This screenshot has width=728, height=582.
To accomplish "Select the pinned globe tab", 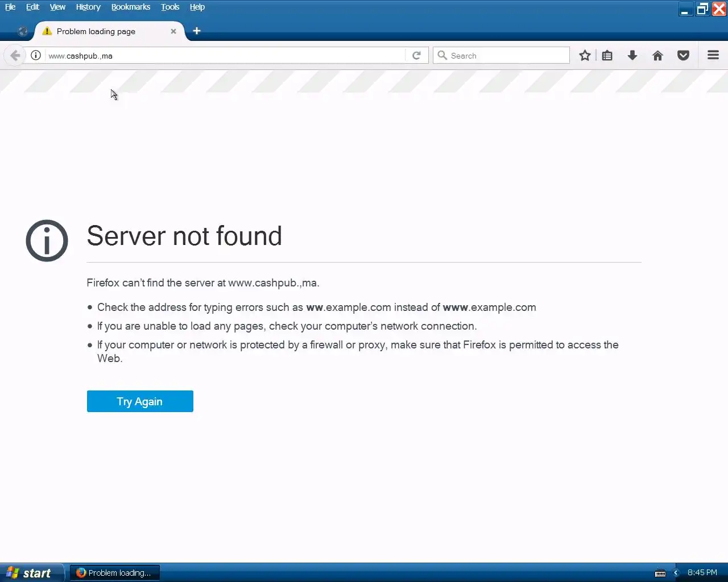I will (x=23, y=31).
